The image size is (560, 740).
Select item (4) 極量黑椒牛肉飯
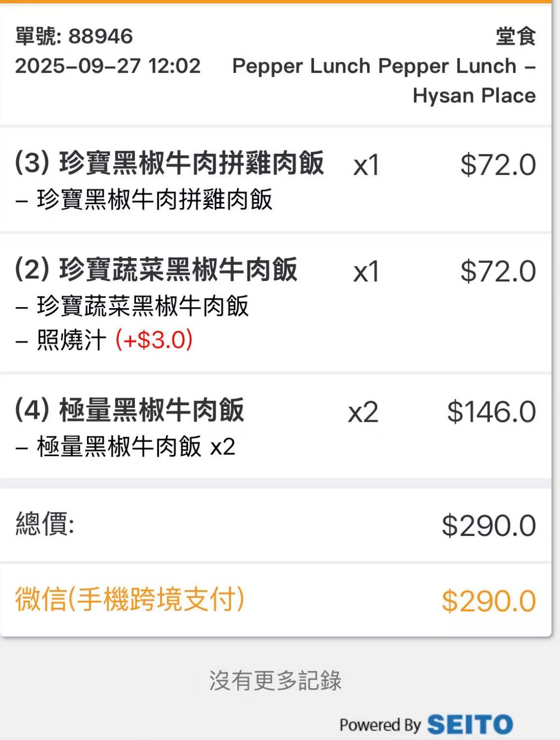click(x=130, y=410)
